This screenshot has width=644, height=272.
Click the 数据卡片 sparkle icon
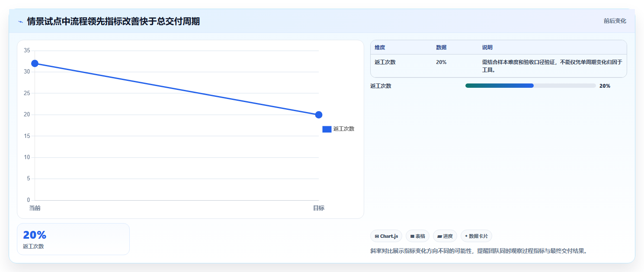(x=466, y=236)
